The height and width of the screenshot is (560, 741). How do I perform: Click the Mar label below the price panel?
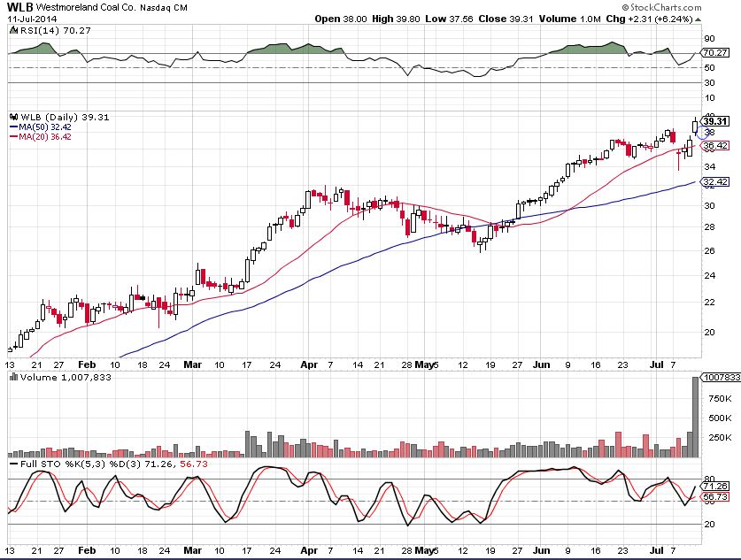pos(193,364)
